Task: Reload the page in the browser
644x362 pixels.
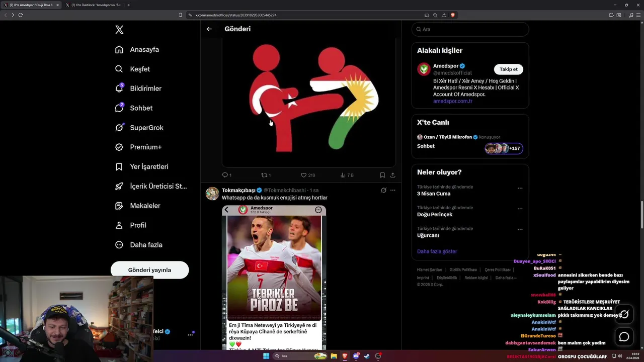Action: (21, 15)
